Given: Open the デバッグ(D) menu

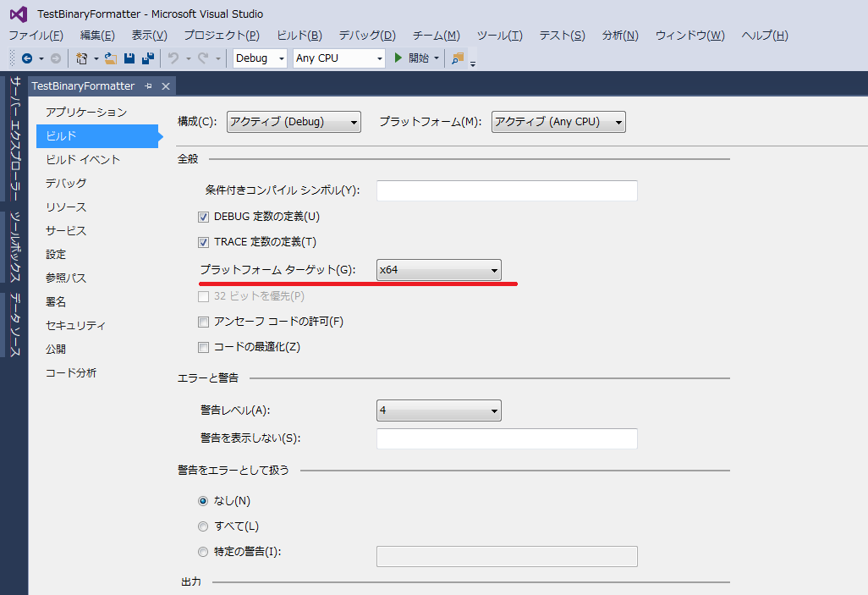Looking at the screenshot, I should click(365, 35).
